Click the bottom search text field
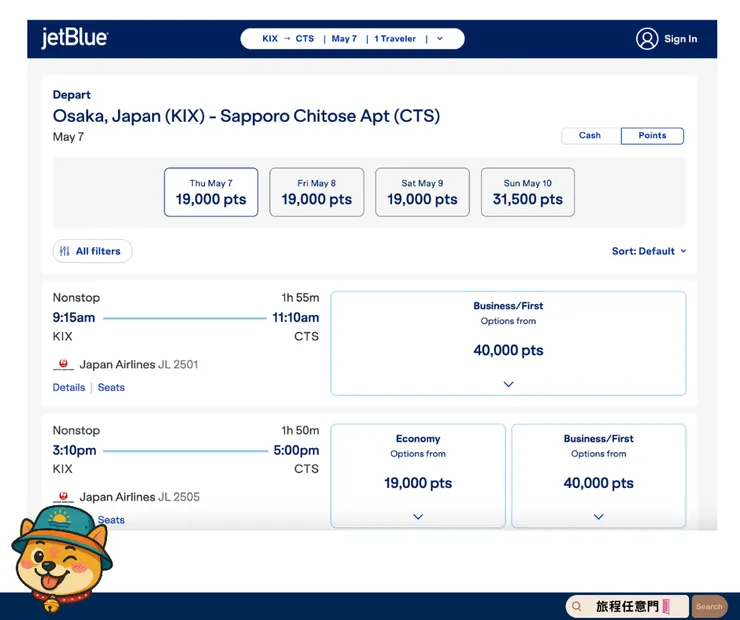Screen dimensions: 740x620 pos(635,606)
